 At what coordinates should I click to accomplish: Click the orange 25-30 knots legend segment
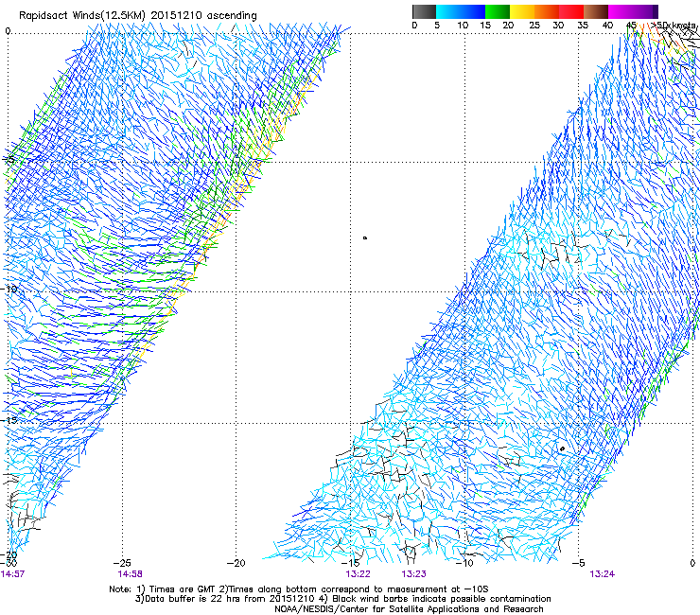(547, 11)
